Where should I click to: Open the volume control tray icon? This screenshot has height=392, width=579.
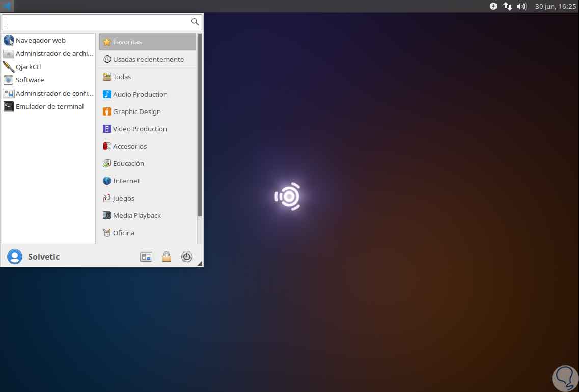(x=522, y=6)
